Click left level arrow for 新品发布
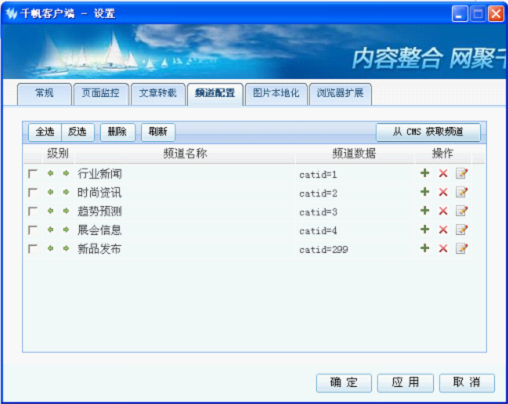Viewport: 508px width, 404px height. [x=50, y=248]
